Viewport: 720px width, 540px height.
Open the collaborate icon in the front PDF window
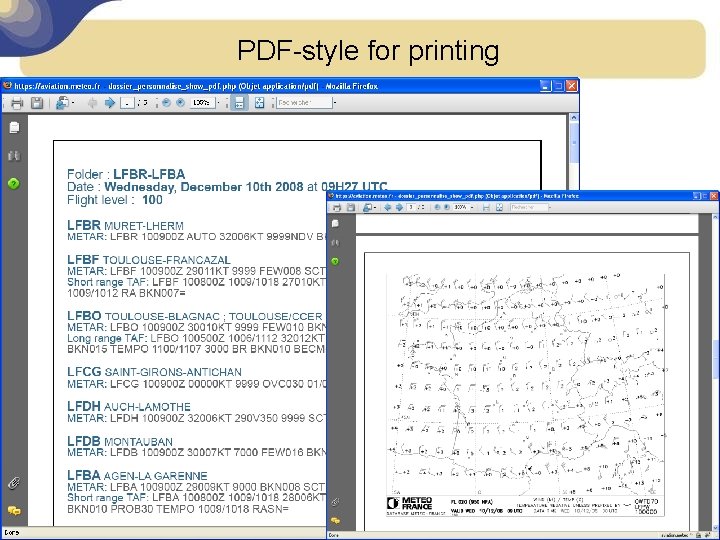(368, 208)
